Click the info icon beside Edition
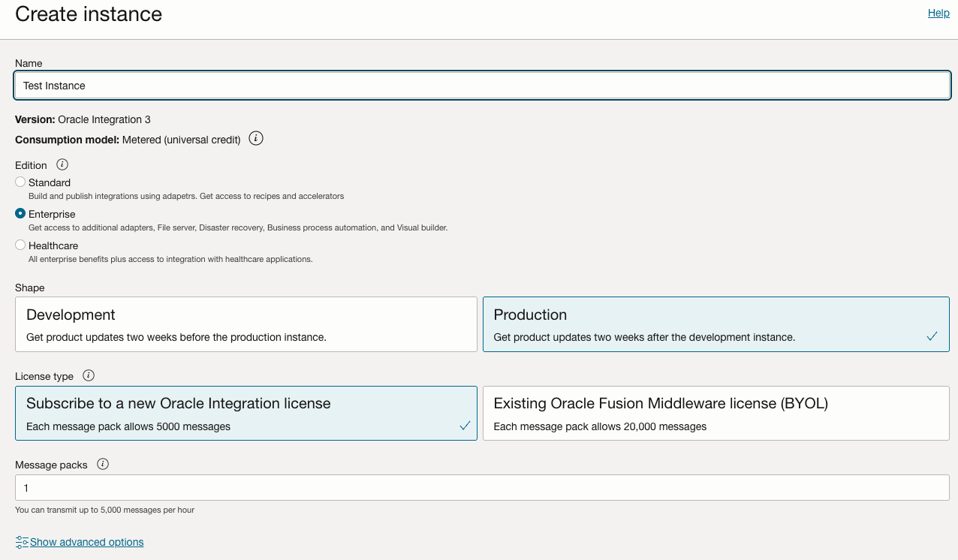Screen dimensions: 958x560 [x=62, y=164]
